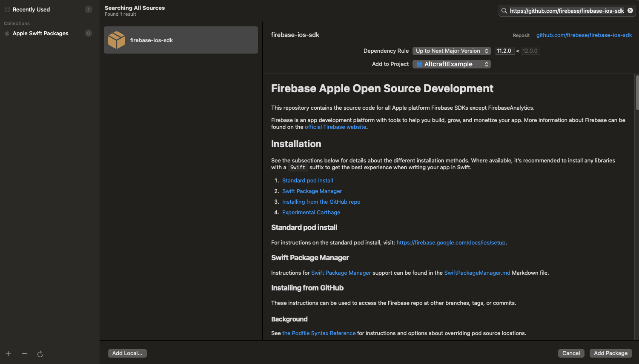
Task: Click the 'Collections' sidebar header
Action: tap(17, 23)
